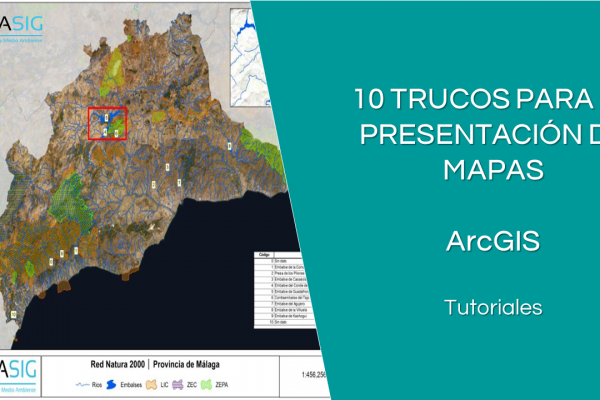Click the SIG logo in bottom map footer
Viewport: 600px width, 400px height.
click(18, 371)
